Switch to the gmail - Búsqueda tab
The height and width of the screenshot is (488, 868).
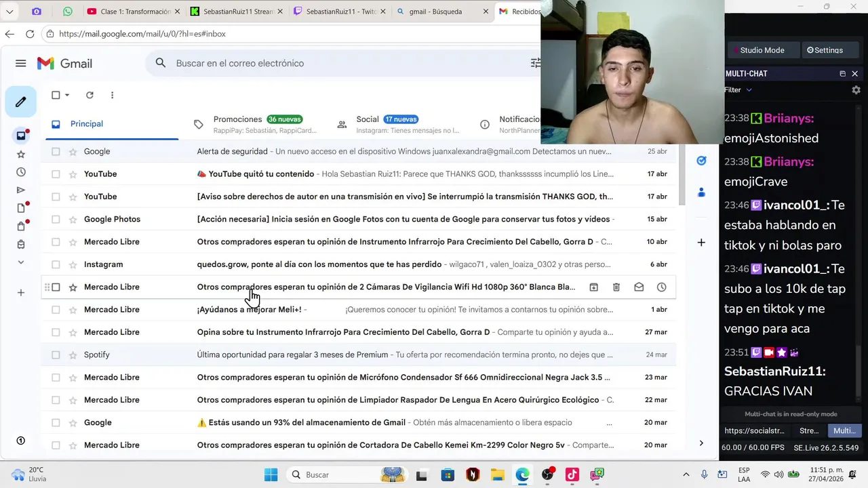(442, 12)
